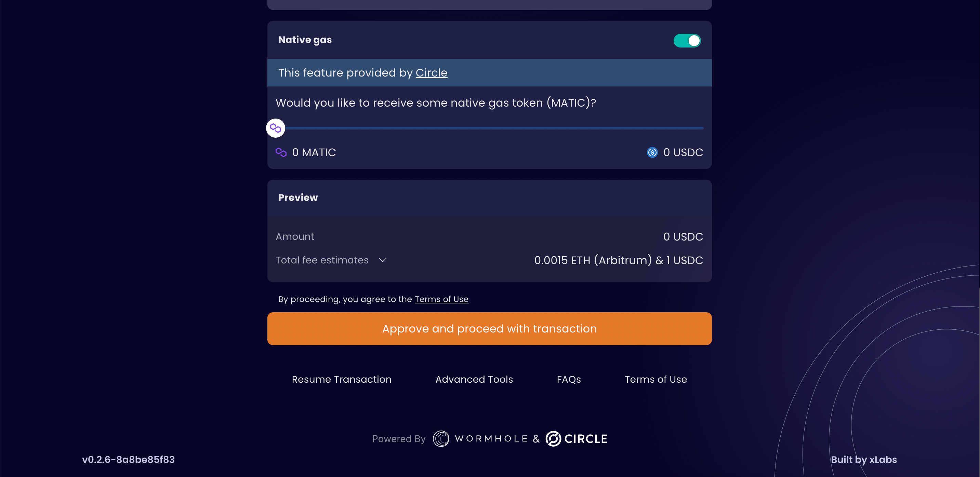Expand Total fee estimates chevron
This screenshot has width=980, height=477.
click(383, 260)
